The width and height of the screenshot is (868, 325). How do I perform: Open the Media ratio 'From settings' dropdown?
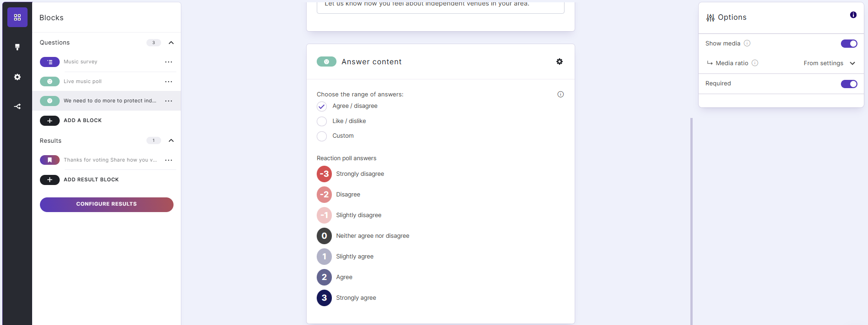(829, 63)
